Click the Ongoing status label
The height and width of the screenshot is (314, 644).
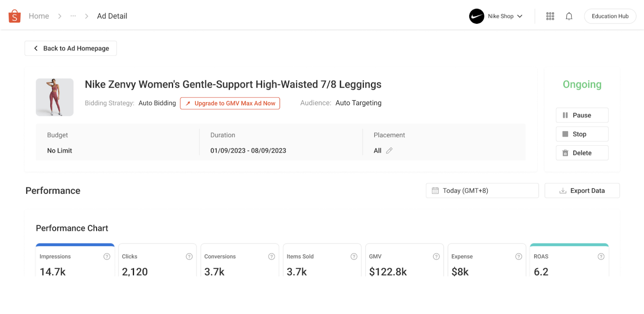point(582,85)
